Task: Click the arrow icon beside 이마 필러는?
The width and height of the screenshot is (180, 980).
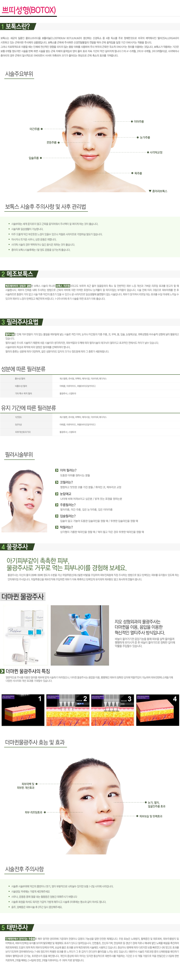Action: tap(56, 470)
